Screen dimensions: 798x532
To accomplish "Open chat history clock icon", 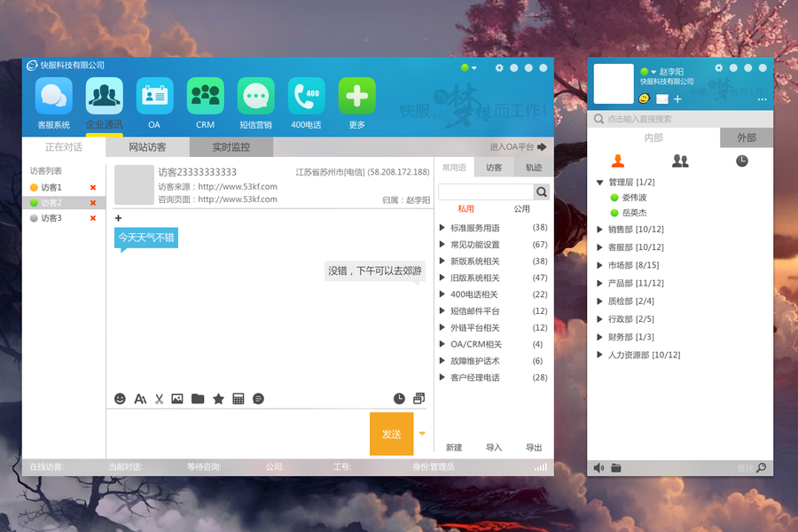I will (399, 399).
